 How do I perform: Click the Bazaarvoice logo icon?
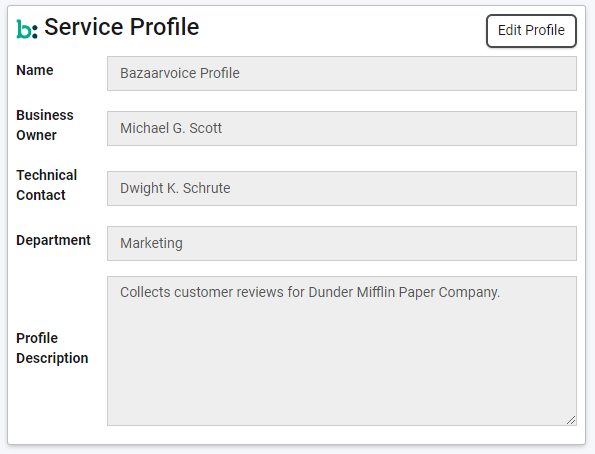27,29
